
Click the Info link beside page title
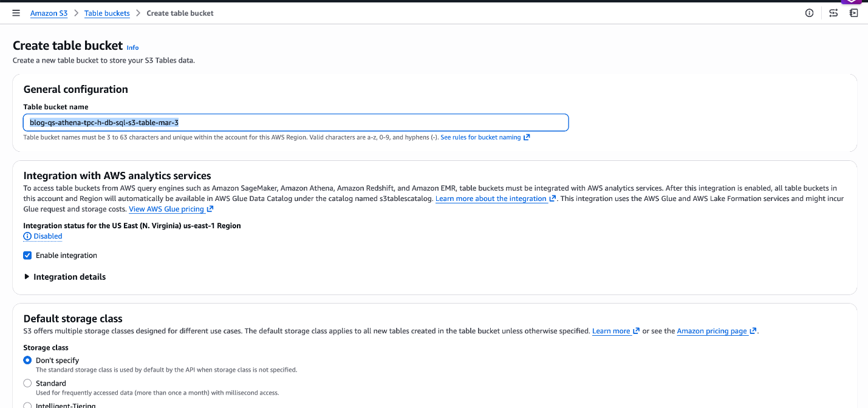[x=132, y=47]
